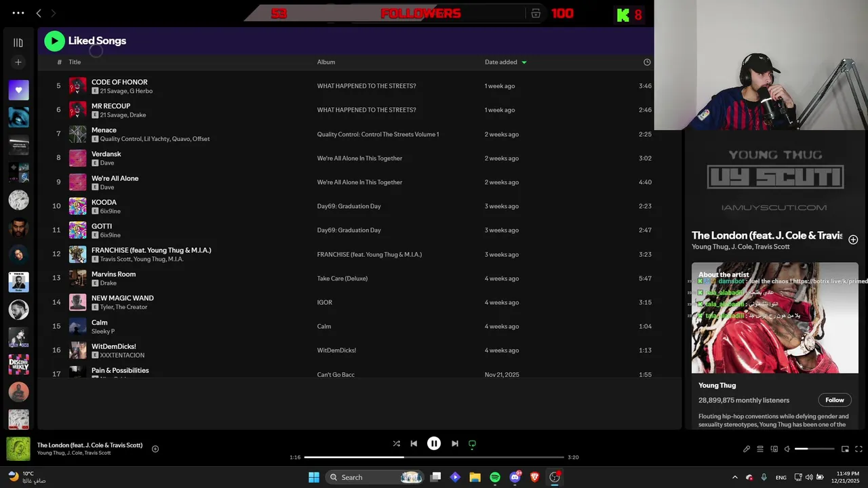
Task: Open Brave browser from taskbar
Action: pos(535,477)
